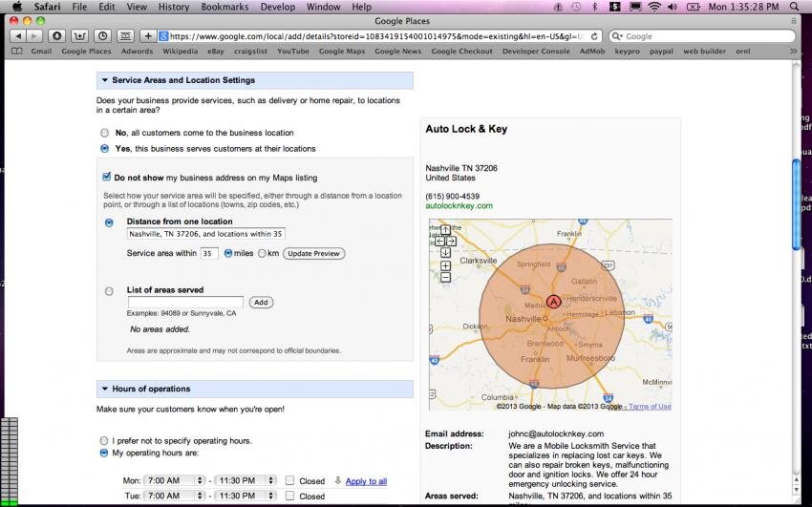Click the Update Preview button

coord(314,254)
